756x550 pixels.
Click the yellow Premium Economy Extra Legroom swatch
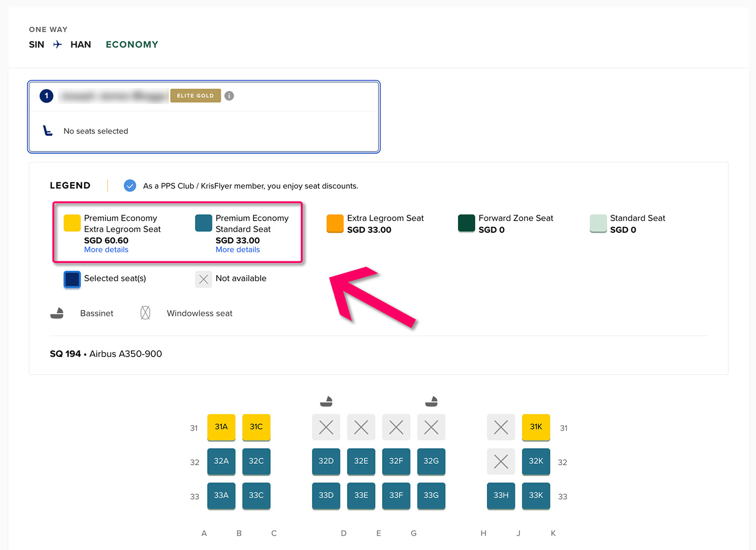click(72, 223)
